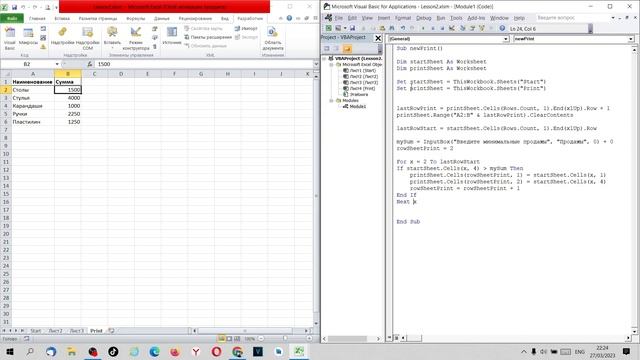
Task: Open Область документа panel
Action: pos(273,39)
